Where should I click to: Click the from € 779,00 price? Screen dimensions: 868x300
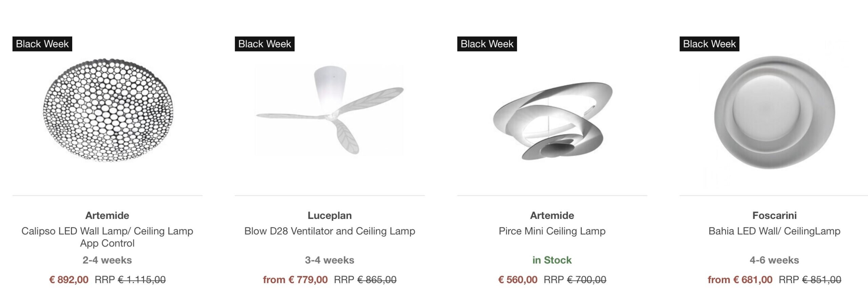pyautogui.click(x=295, y=280)
